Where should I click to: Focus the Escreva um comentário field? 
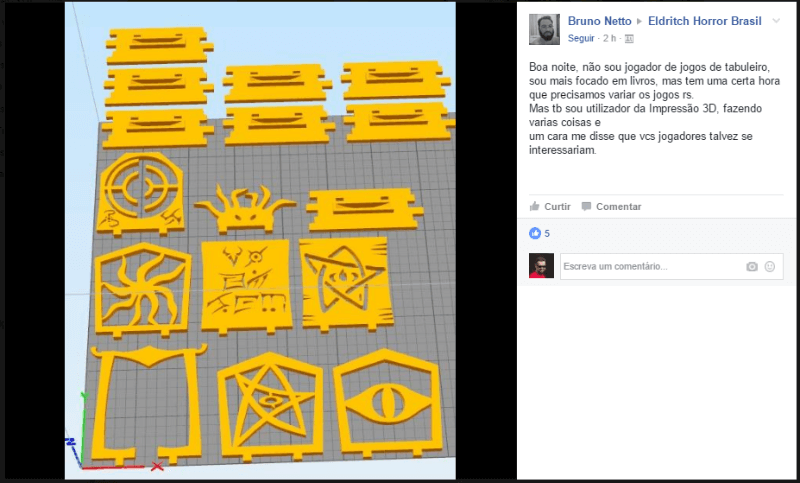[x=672, y=266]
